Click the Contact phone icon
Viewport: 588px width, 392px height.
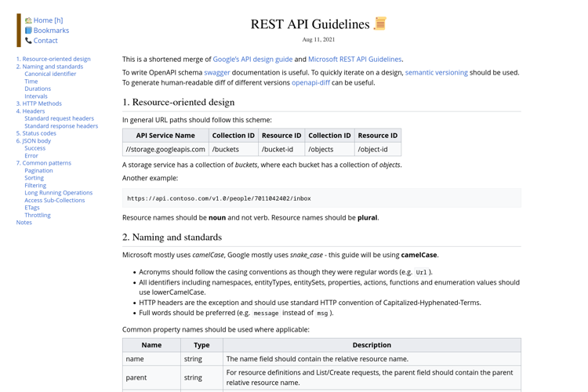coord(28,41)
